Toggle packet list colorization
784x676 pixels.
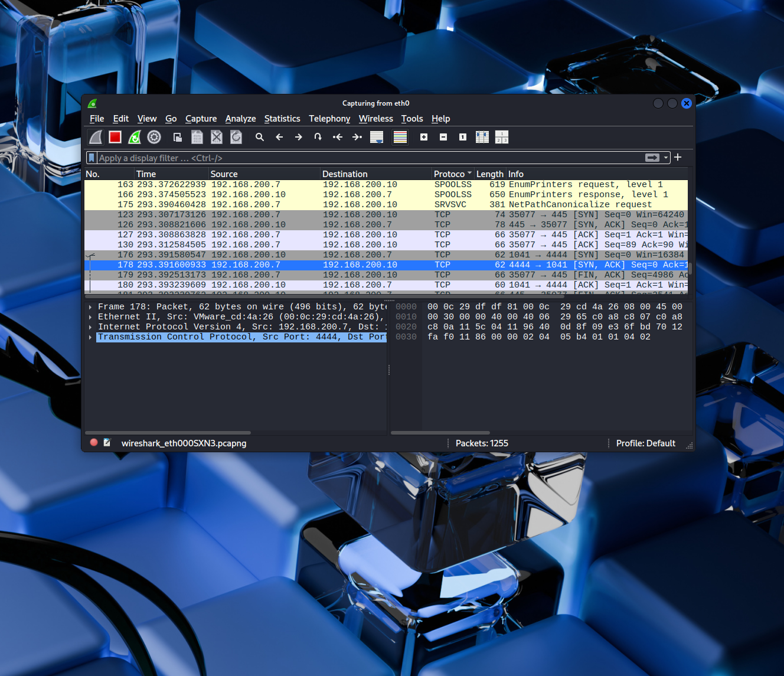coord(400,137)
